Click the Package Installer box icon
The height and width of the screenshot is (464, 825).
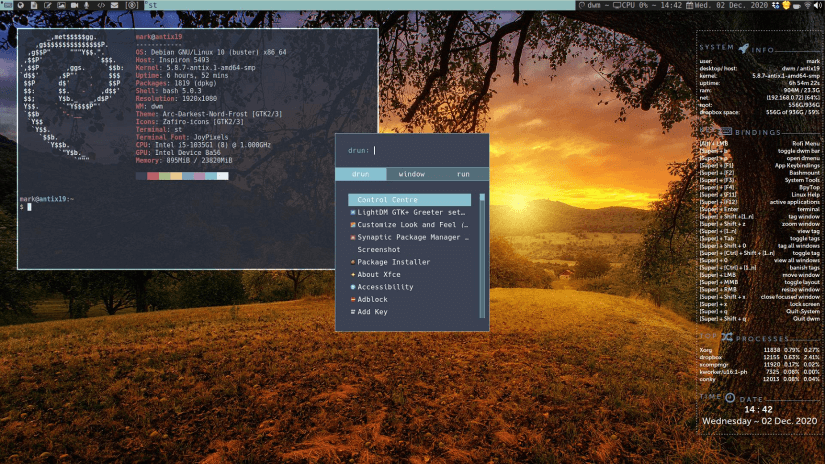(x=353, y=262)
